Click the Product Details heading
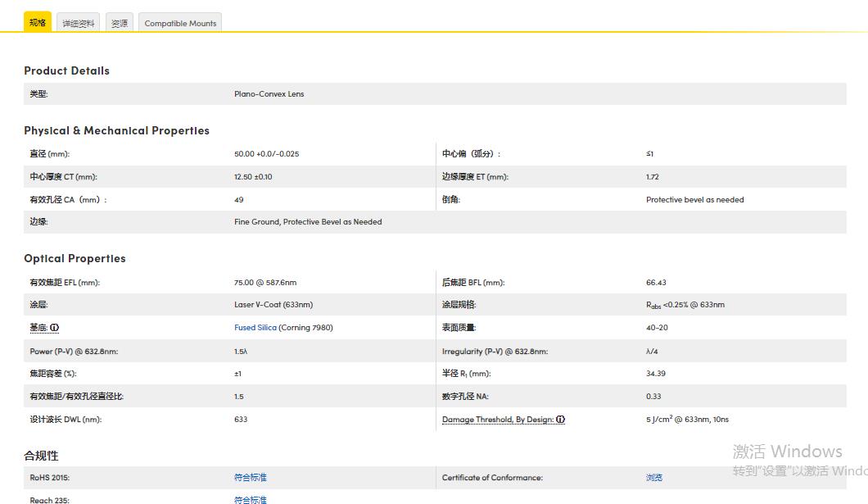 (x=66, y=70)
